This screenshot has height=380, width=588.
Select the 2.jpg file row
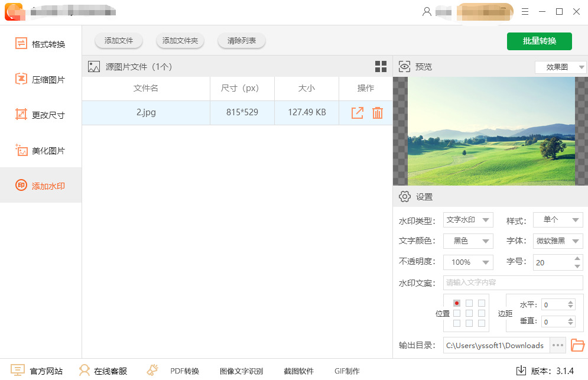tap(238, 112)
